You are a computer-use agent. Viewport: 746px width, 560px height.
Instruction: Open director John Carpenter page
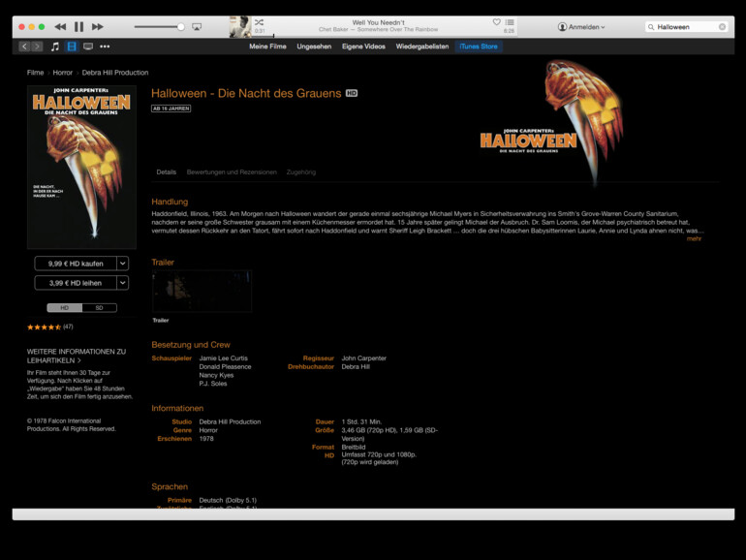(364, 358)
